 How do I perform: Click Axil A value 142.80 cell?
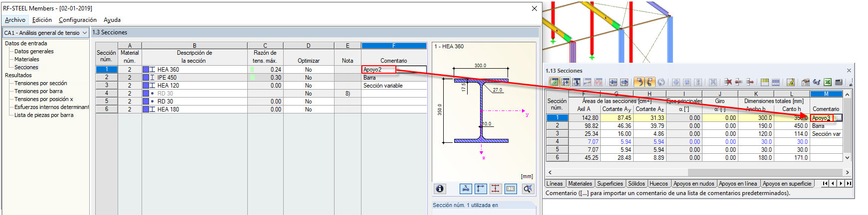[584, 118]
